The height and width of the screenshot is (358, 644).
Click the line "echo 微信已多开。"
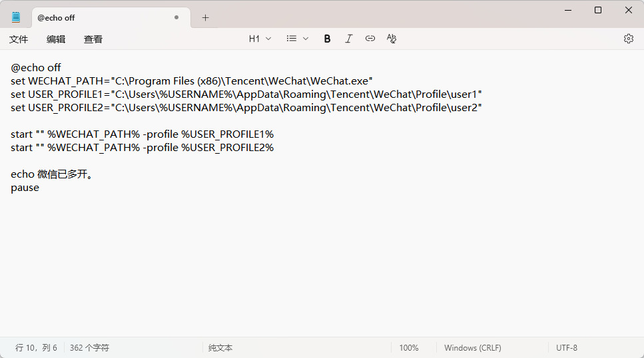pyautogui.click(x=52, y=174)
